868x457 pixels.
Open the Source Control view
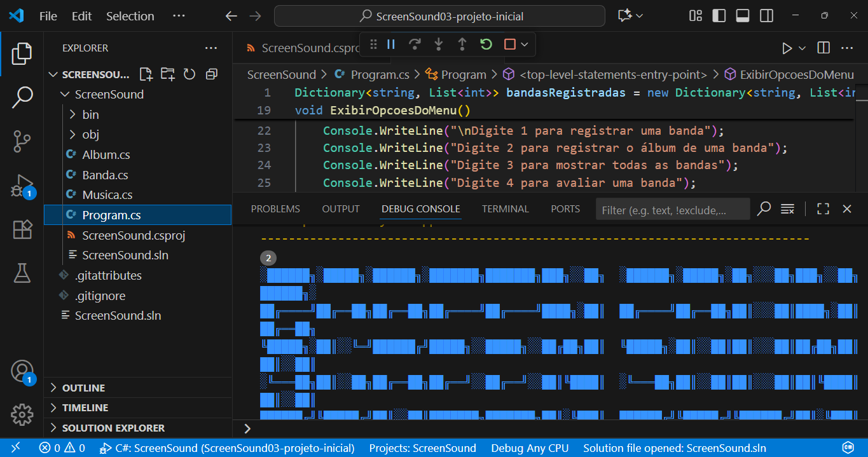click(x=22, y=141)
